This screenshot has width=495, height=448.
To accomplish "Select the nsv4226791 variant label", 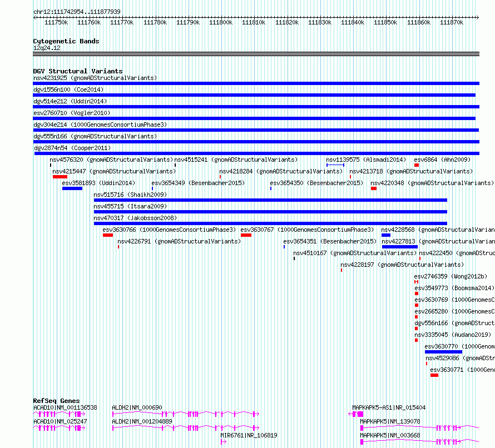I will [179, 241].
